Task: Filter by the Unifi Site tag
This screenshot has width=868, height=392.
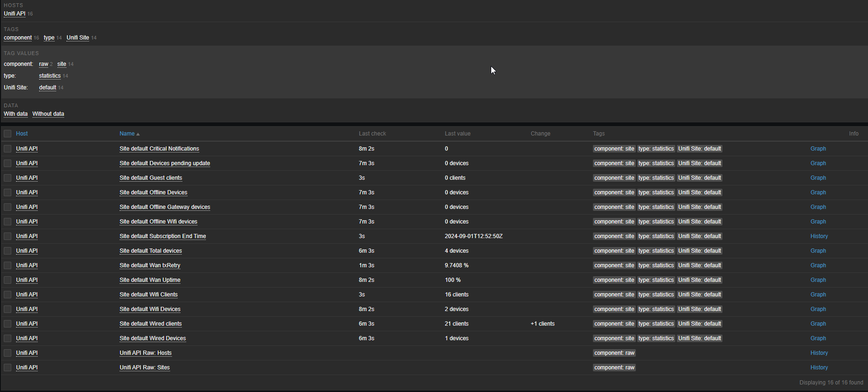Action: tap(78, 38)
